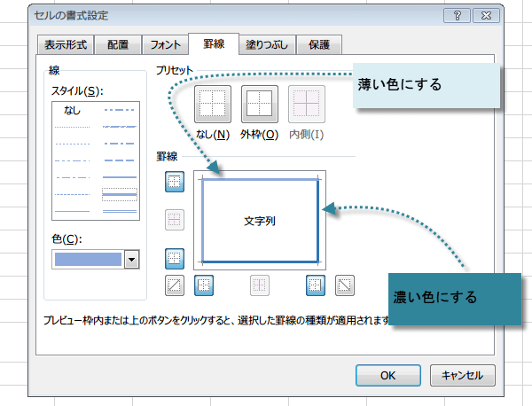
Task: Toggle diagonal-up border button
Action: click(175, 285)
